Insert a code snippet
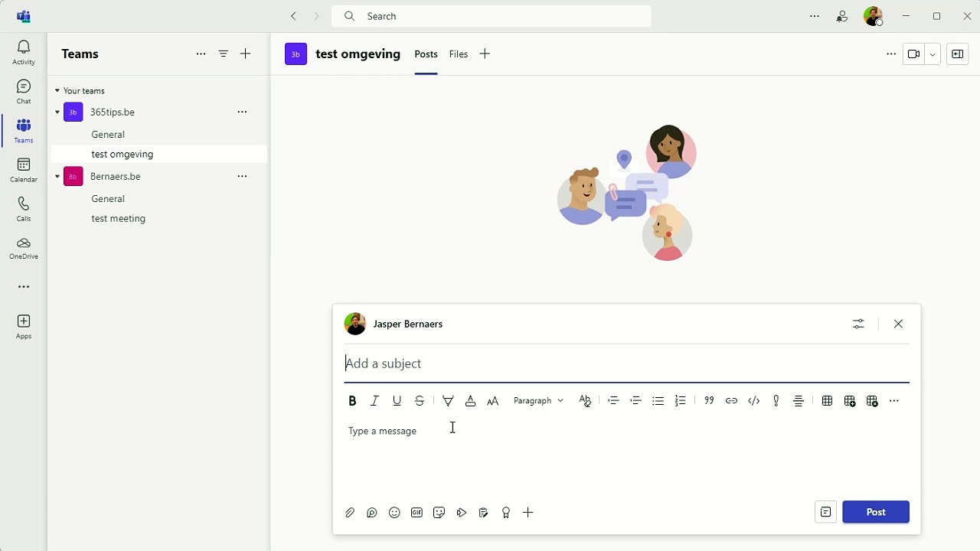 (753, 400)
